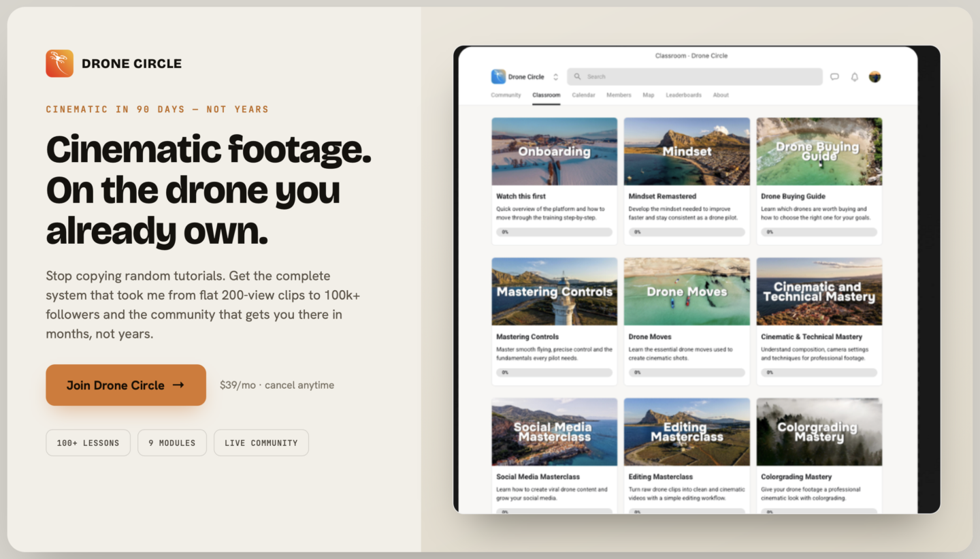
Task: Select the Live Community badge
Action: (x=261, y=443)
